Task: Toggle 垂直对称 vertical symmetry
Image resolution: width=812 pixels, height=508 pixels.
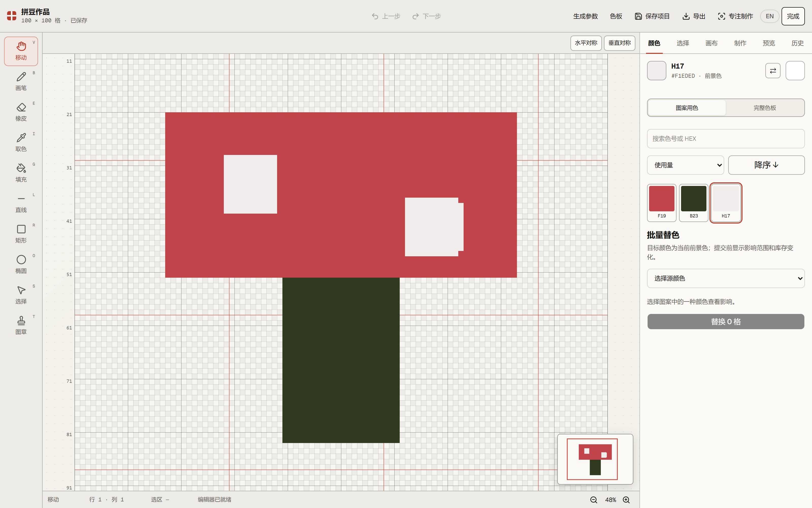Action: click(619, 43)
